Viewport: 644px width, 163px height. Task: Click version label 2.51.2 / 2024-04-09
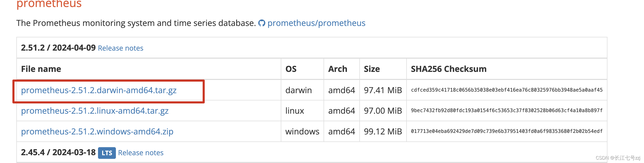58,48
